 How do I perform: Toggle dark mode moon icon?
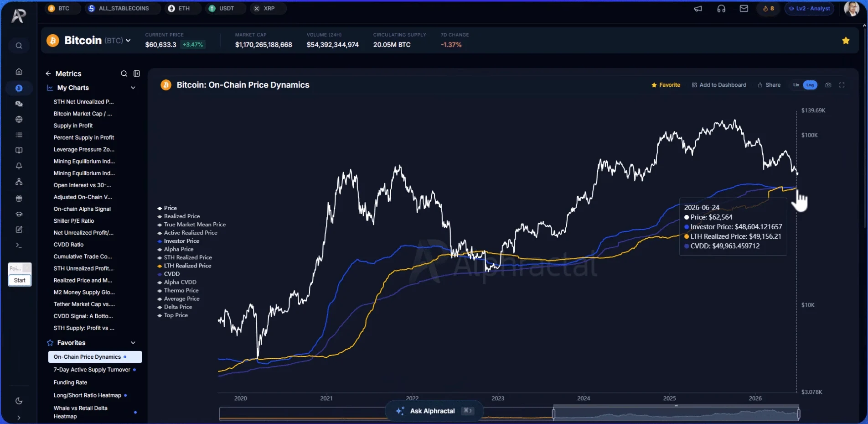19,401
